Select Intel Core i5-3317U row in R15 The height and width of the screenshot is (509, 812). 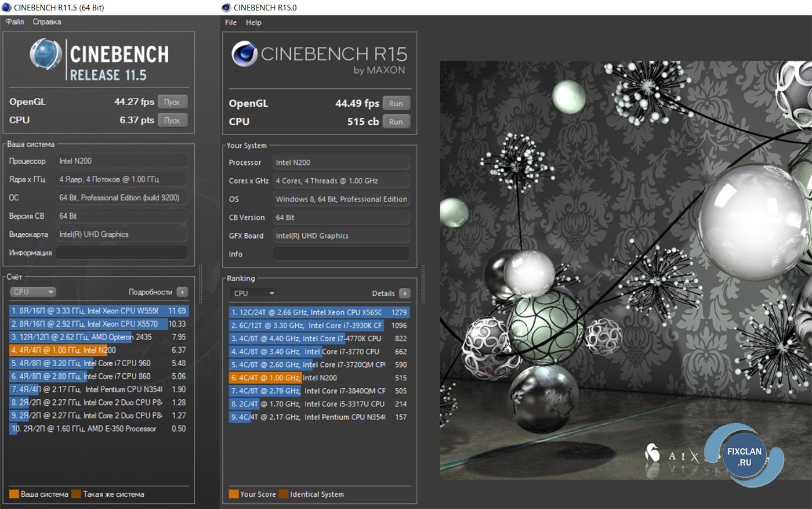(320, 404)
